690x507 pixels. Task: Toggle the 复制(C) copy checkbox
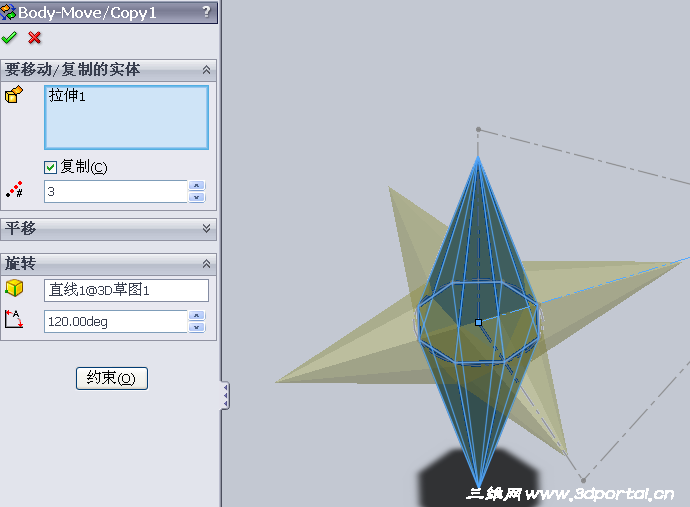tap(51, 167)
